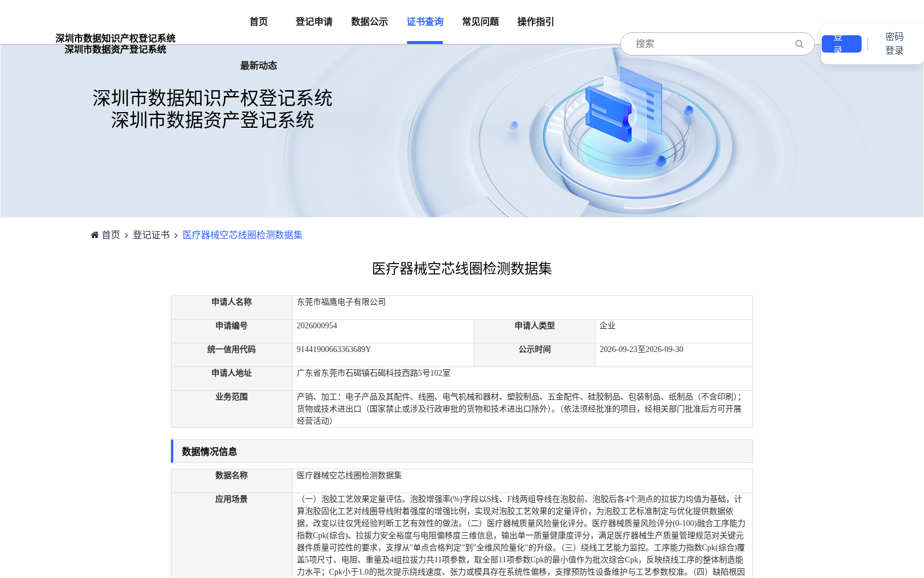This screenshot has width=924, height=578.
Task: Click the 申请编号 label cell
Action: 232,331
